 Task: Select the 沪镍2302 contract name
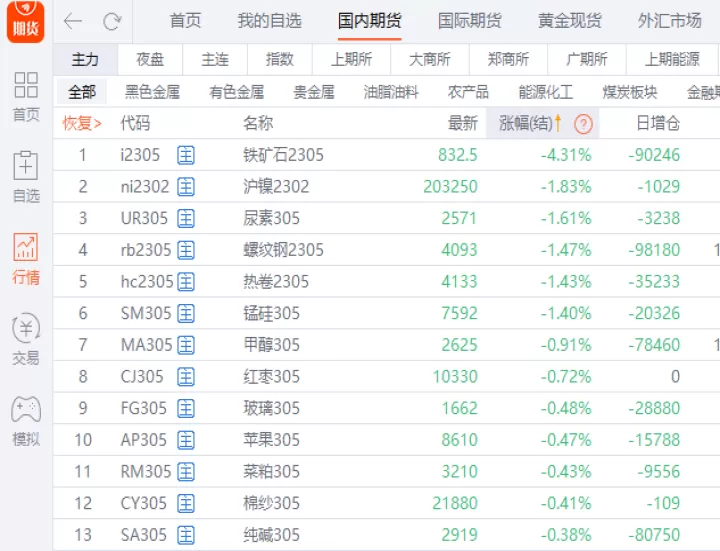[276, 187]
